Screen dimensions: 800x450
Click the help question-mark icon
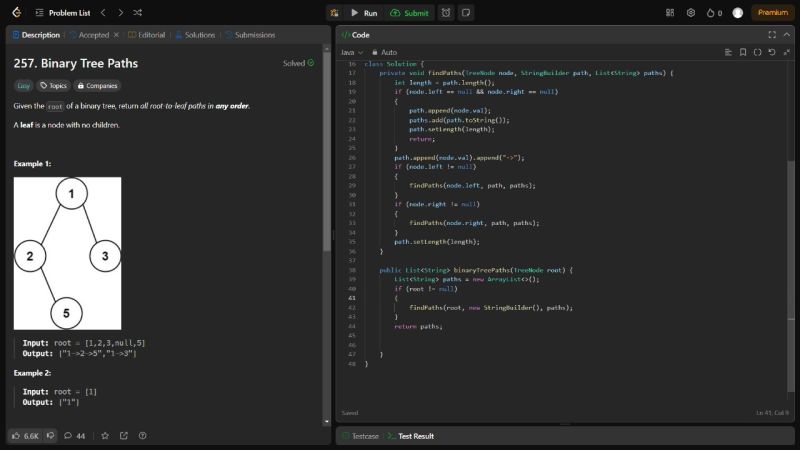point(142,436)
